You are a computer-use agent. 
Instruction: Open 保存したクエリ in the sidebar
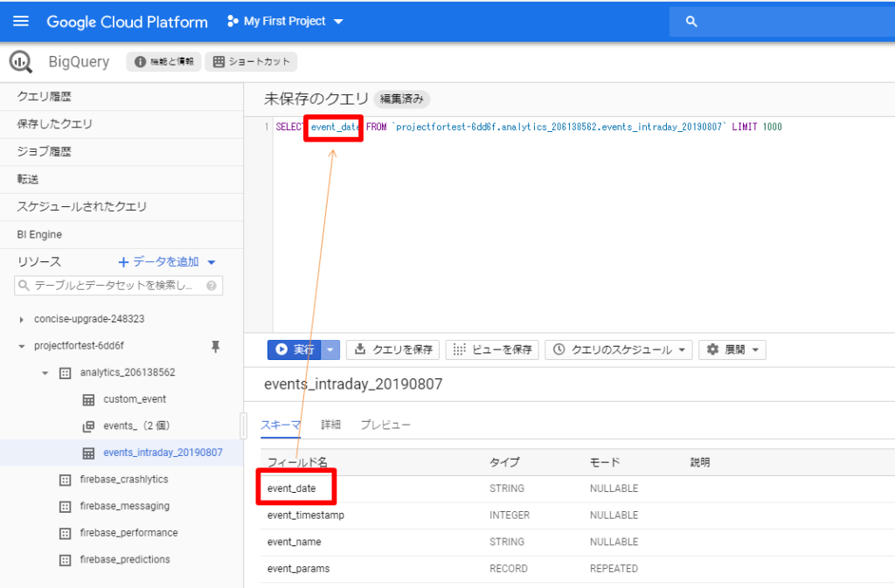point(121,124)
